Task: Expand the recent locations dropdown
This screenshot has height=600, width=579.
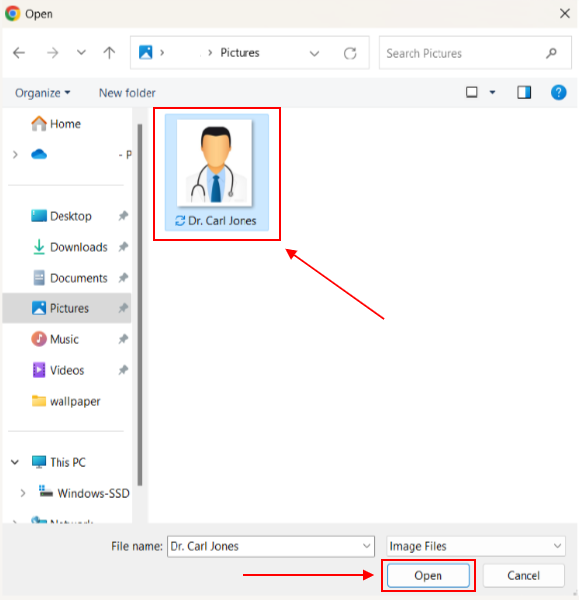Action: click(81, 52)
